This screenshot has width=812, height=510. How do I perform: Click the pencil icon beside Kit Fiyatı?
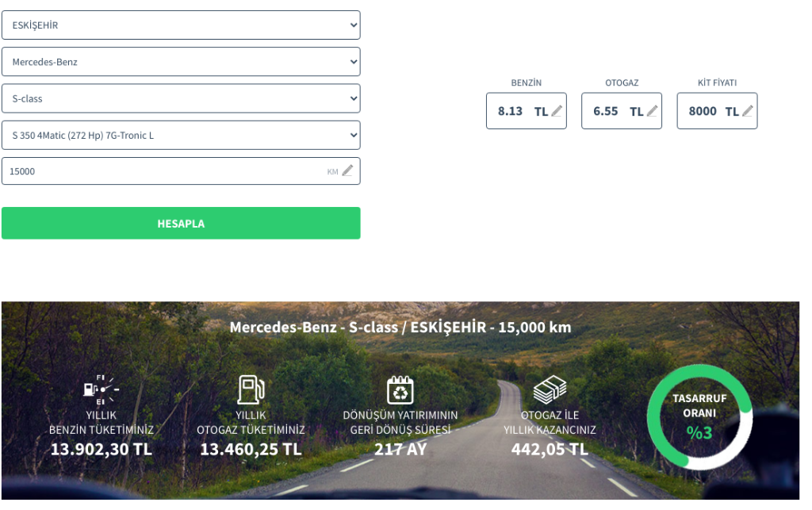coord(747,111)
